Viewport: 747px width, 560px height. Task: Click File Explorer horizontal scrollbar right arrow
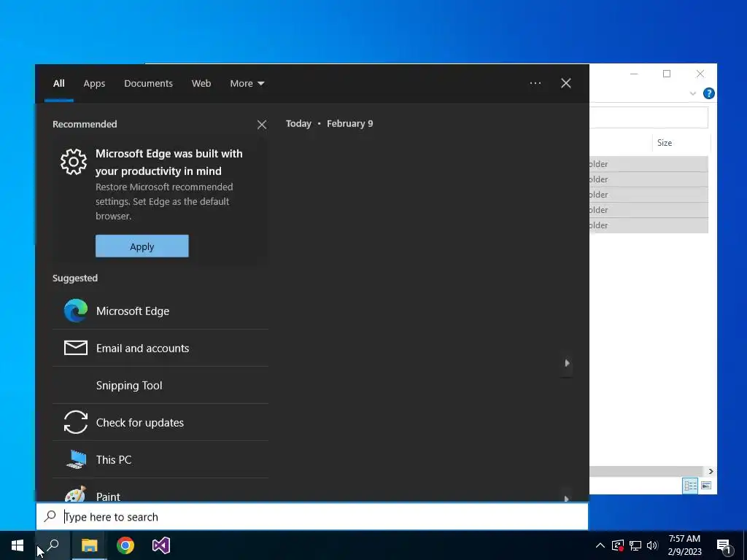tap(711, 472)
